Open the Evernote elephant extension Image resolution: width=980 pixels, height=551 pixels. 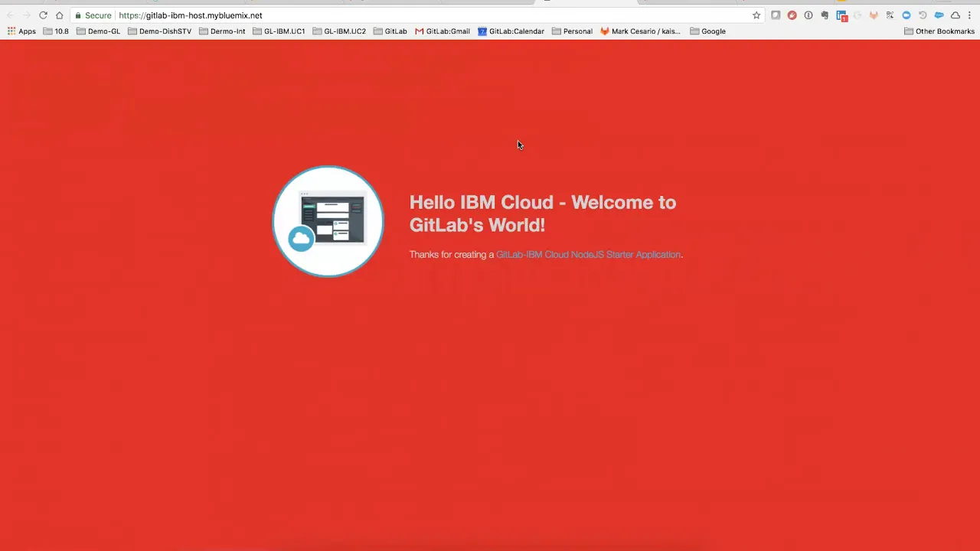coord(825,15)
